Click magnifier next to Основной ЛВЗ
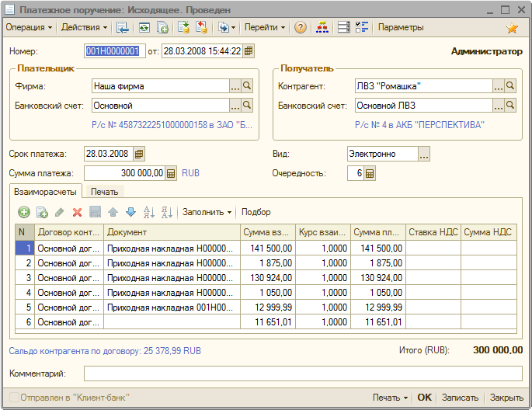 pyautogui.click(x=510, y=106)
